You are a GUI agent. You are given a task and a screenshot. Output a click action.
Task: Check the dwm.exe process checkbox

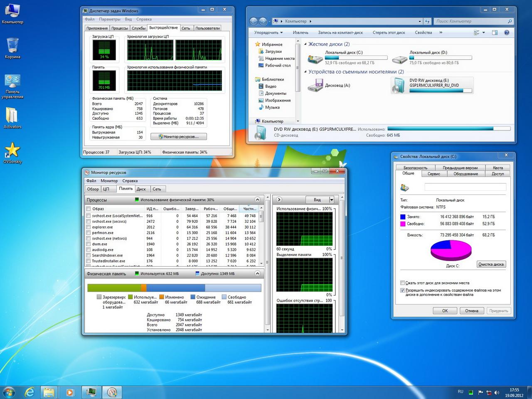89,244
